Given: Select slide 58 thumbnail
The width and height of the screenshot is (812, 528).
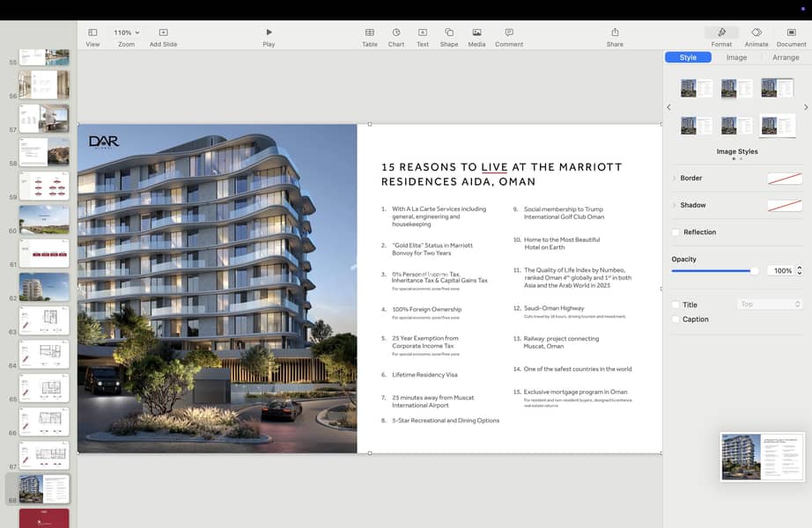Looking at the screenshot, I should click(x=44, y=151).
